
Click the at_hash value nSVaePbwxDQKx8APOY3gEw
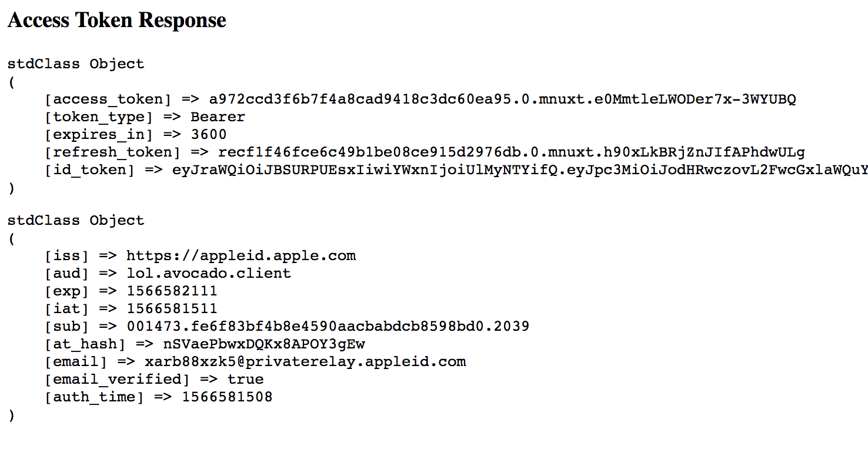[264, 344]
